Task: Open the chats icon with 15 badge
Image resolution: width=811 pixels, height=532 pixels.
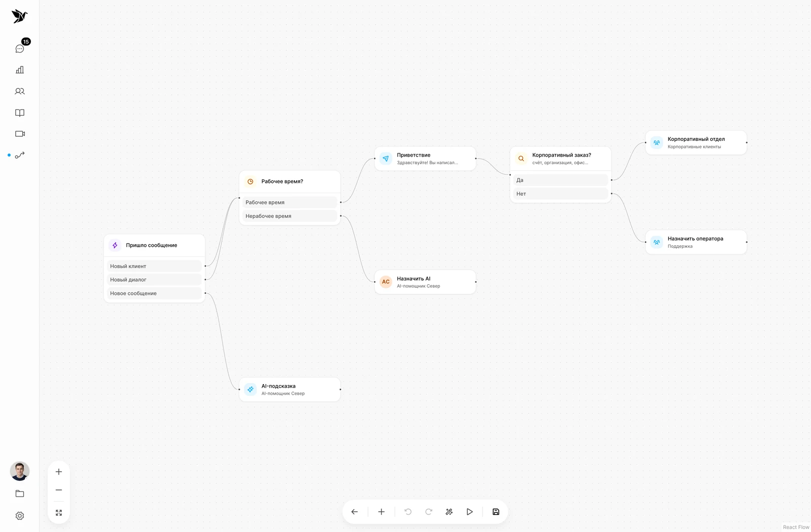Action: tap(20, 49)
